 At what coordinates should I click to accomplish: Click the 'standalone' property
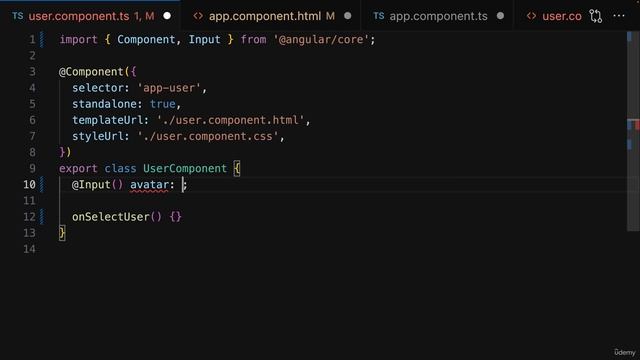click(104, 104)
